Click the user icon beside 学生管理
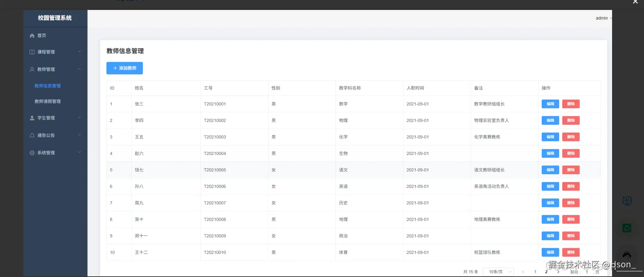This screenshot has height=277, width=644. click(x=32, y=118)
